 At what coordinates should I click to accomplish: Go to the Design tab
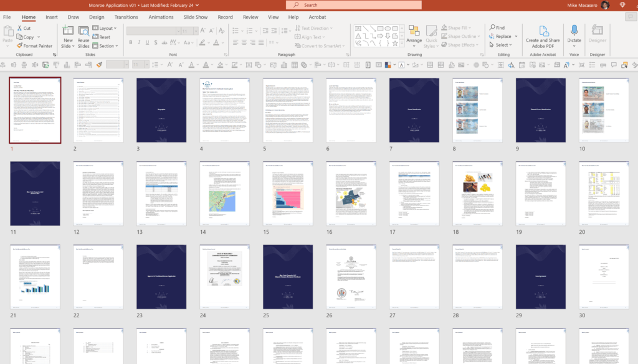point(97,17)
